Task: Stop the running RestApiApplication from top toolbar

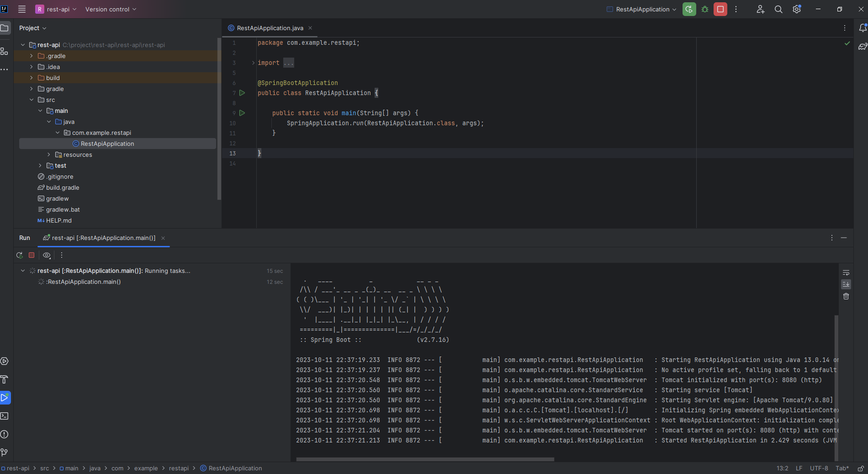Action: pos(720,9)
